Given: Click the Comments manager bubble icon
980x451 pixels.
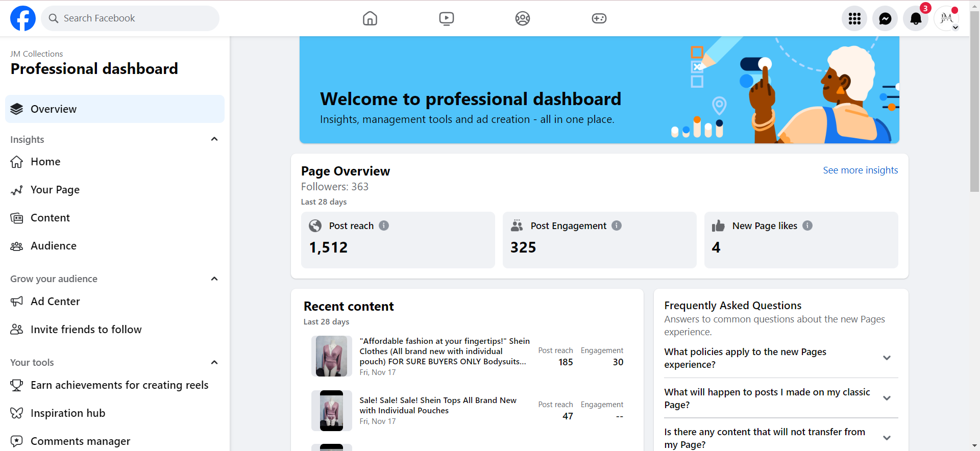Looking at the screenshot, I should point(17,441).
